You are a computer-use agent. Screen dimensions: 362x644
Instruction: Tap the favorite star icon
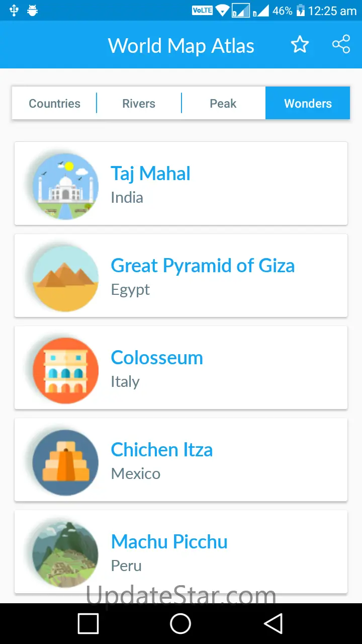(x=300, y=45)
